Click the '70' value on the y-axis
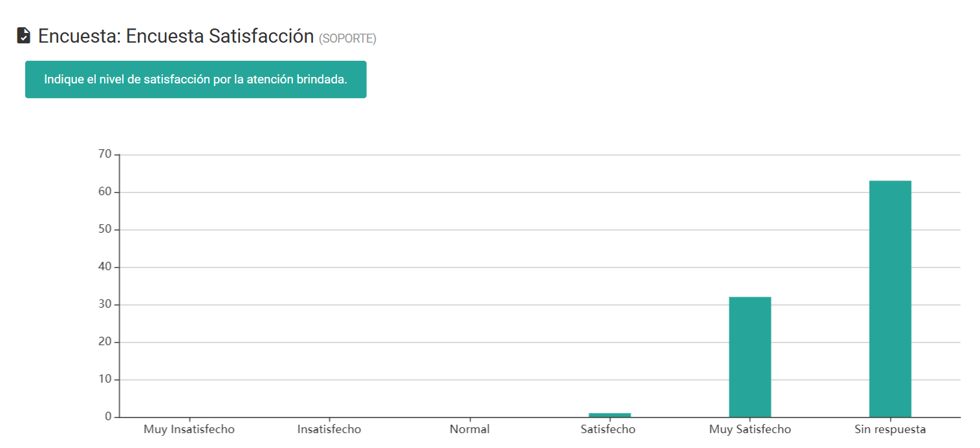Screen dimensions: 980x448 [x=106, y=154]
